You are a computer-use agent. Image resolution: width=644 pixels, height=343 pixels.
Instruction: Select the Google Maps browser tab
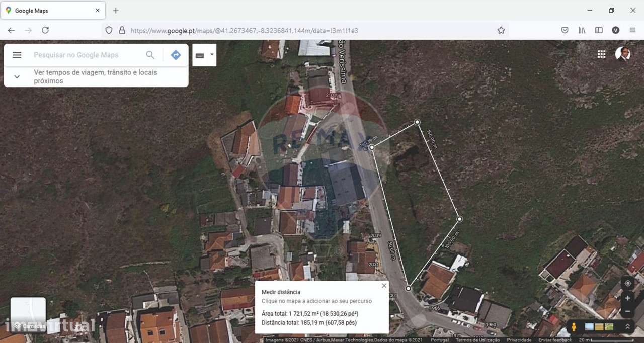pos(53,11)
